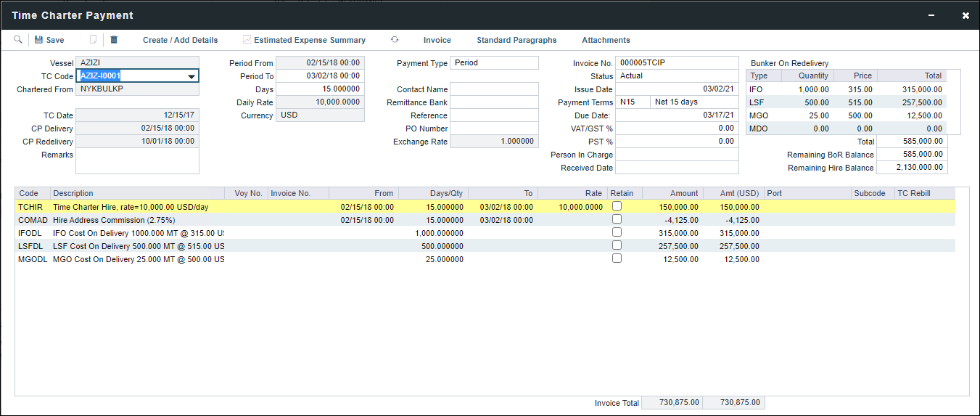
Task: Click the Save floppy disk icon
Action: [x=39, y=40]
